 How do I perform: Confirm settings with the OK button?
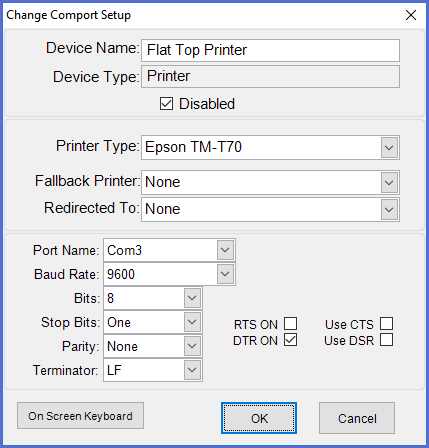259,418
